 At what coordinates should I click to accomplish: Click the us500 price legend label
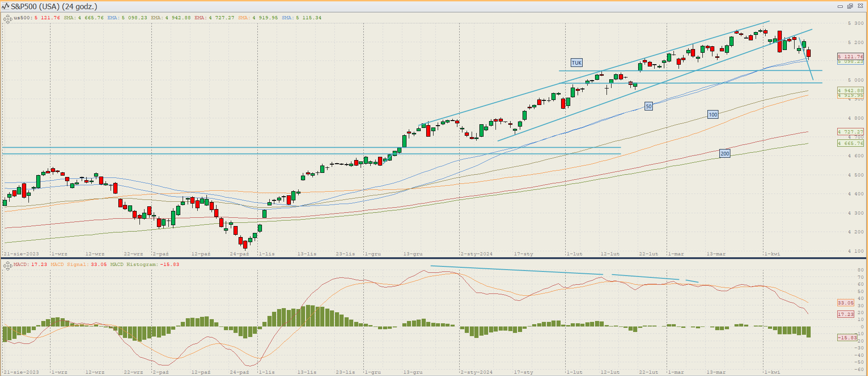22,18
